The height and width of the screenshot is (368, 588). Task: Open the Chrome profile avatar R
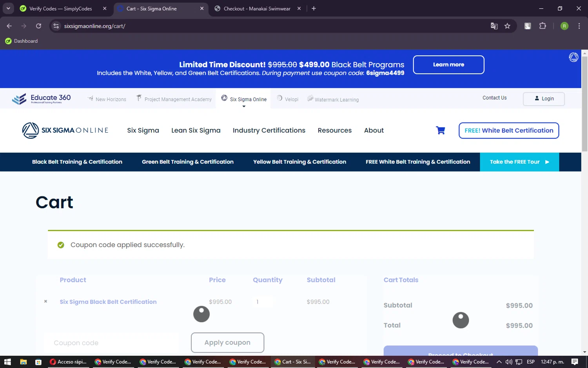tap(564, 26)
